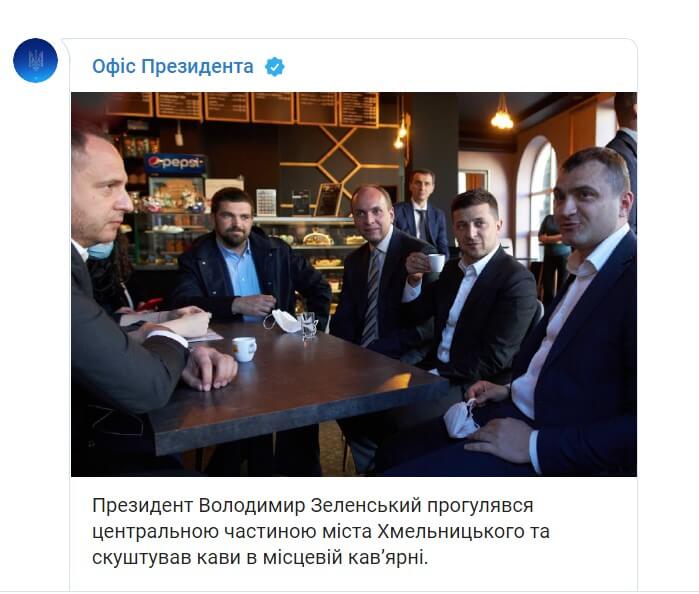This screenshot has width=699, height=594.
Task: Click the Pepsi sign in the photo
Action: 175,163
